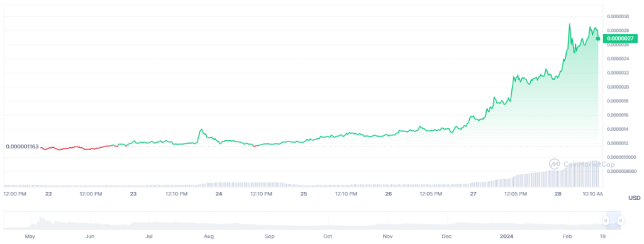This screenshot has width=644, height=244.
Task: Click the 0.0000030 y-axis price label
Action: pos(618,16)
